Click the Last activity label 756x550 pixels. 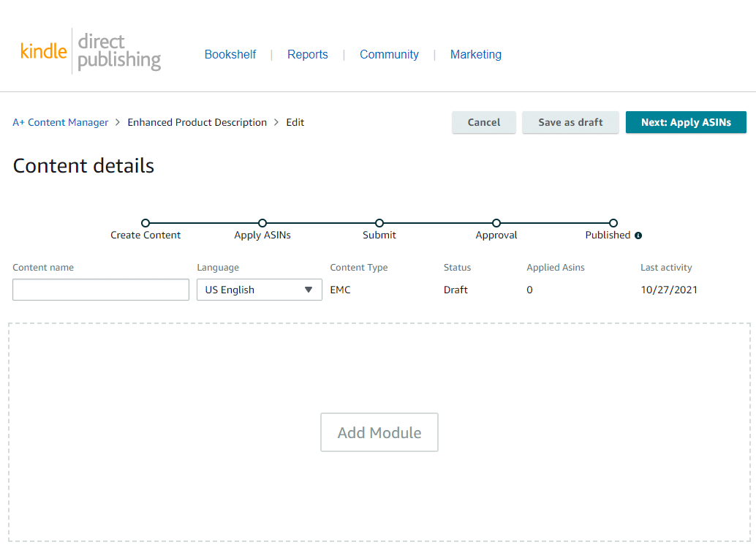pos(666,268)
